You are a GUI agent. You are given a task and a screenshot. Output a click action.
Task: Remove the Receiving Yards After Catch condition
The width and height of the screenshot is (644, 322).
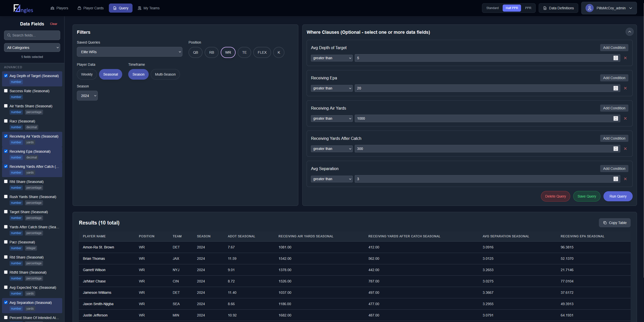pyautogui.click(x=625, y=149)
